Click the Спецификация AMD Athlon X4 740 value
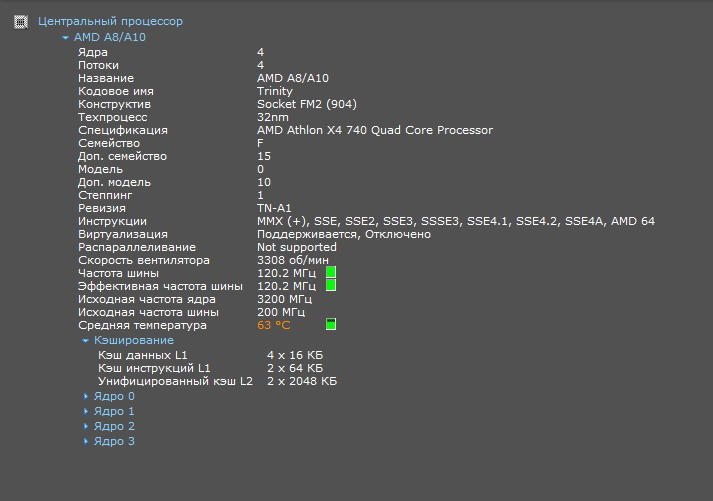Viewport: 713px width, 501px height. coord(374,130)
